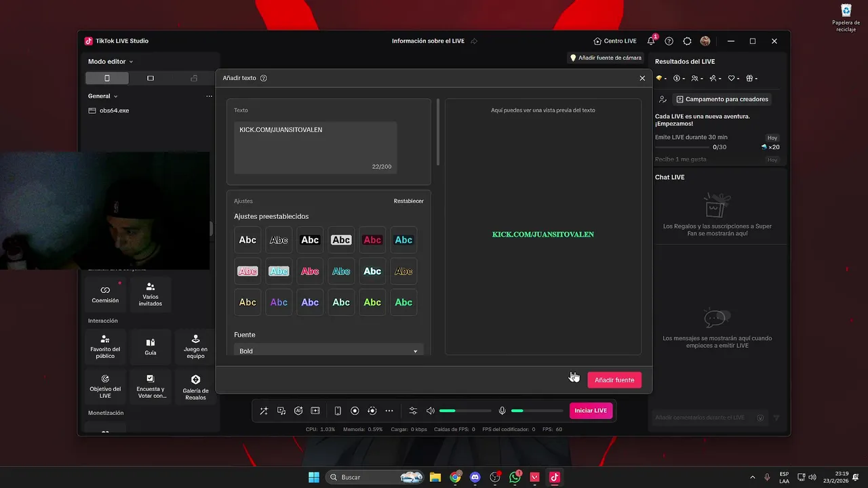Open Objetivo del LIVE tool
Image resolution: width=868 pixels, height=488 pixels.
(105, 386)
